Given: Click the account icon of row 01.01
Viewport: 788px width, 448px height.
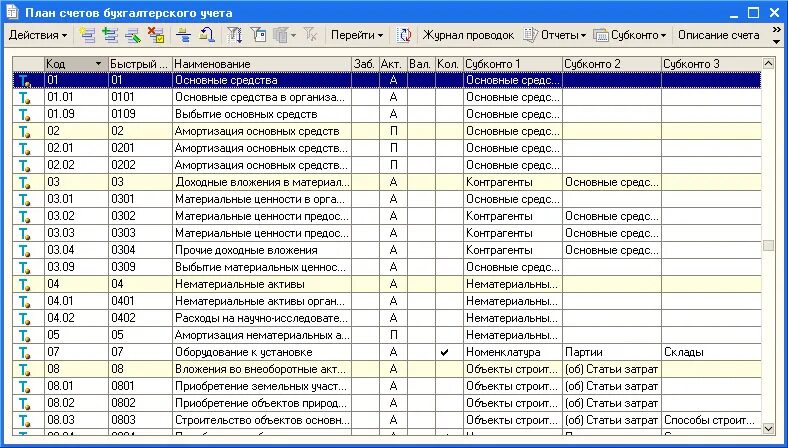Looking at the screenshot, I should (x=24, y=98).
